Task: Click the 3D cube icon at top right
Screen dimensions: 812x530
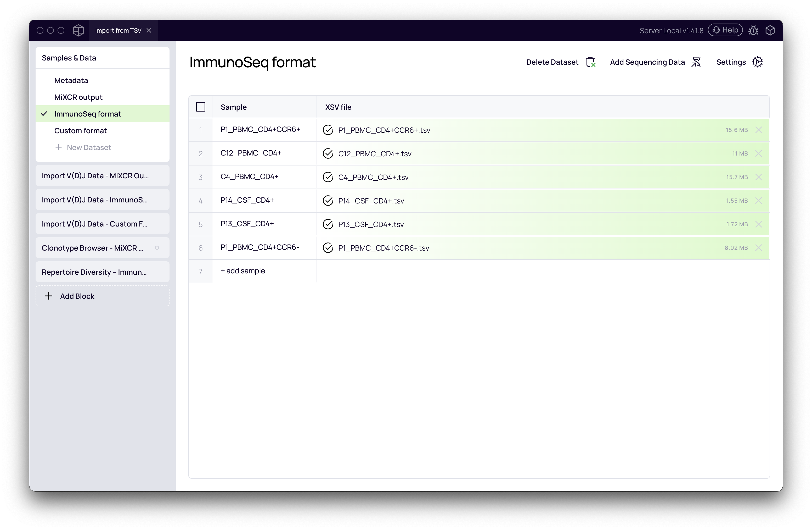Action: [x=770, y=30]
